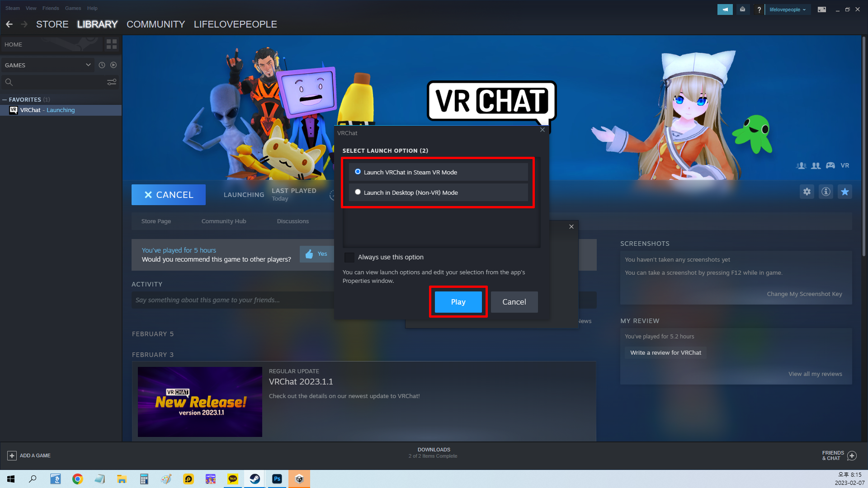868x488 pixels.
Task: Click the blue CANCEL launching button
Action: (x=169, y=195)
